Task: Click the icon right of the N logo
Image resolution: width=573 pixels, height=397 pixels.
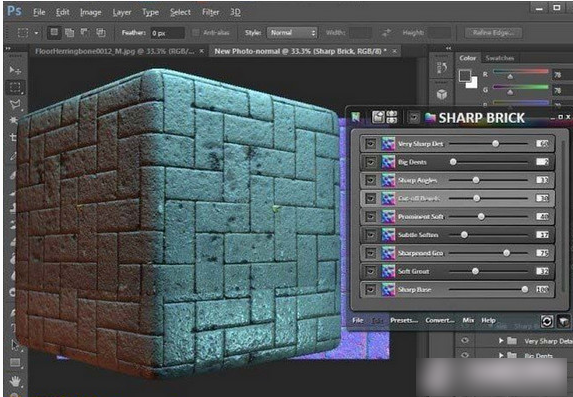Action: click(378, 117)
